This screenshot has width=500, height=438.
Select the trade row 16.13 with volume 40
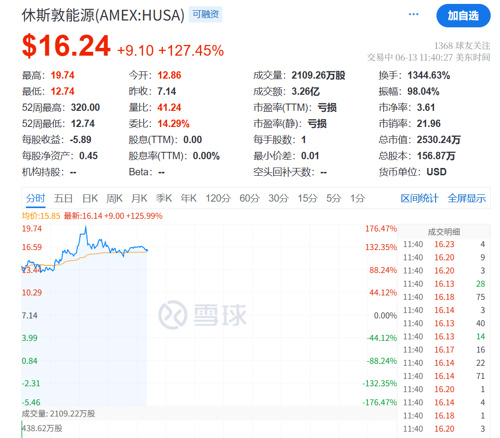click(x=444, y=323)
